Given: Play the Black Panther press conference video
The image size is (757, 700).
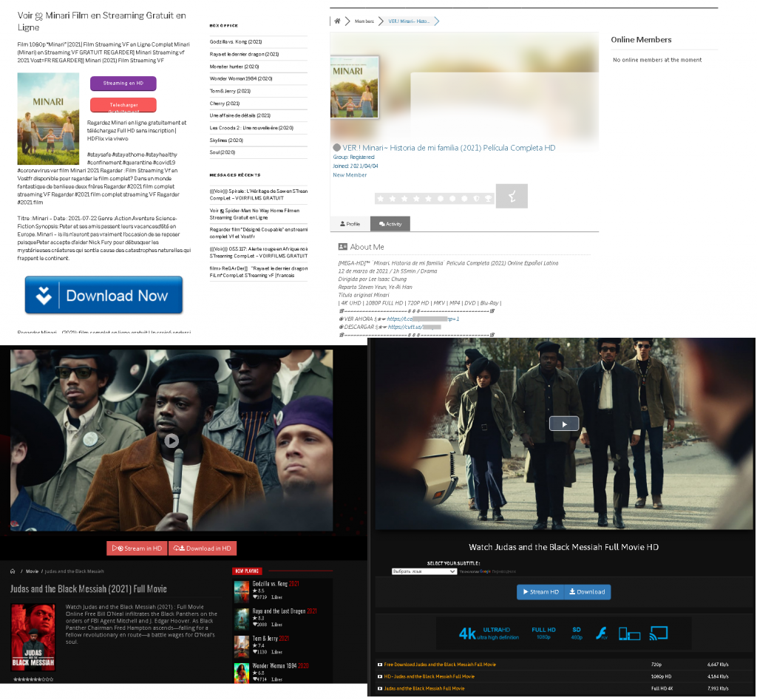Looking at the screenshot, I should click(171, 441).
